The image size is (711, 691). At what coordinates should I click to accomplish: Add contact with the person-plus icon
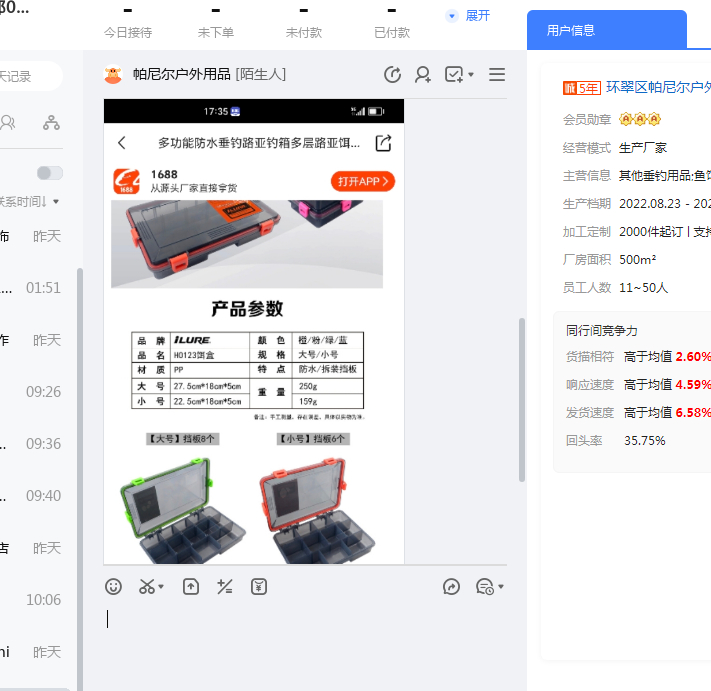(x=423, y=75)
